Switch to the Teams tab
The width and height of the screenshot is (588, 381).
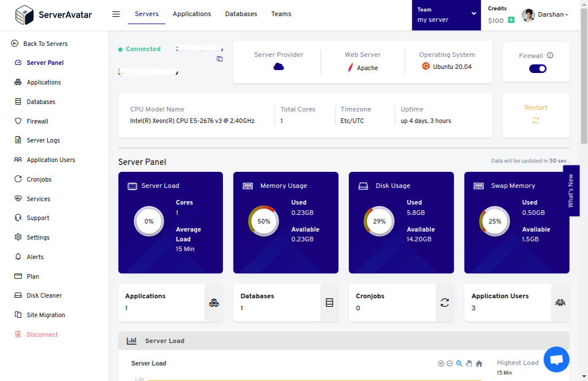[x=281, y=14]
